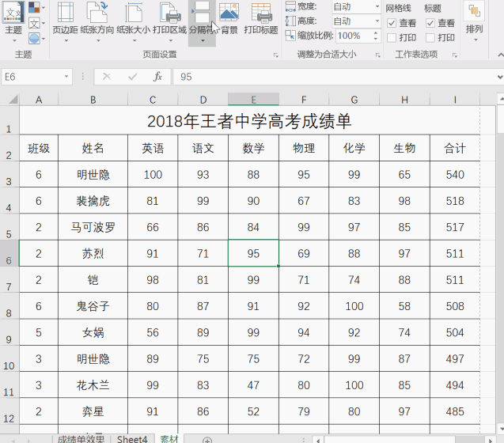
Task: Click vertical scrollbar down arrow
Action: pos(501,429)
